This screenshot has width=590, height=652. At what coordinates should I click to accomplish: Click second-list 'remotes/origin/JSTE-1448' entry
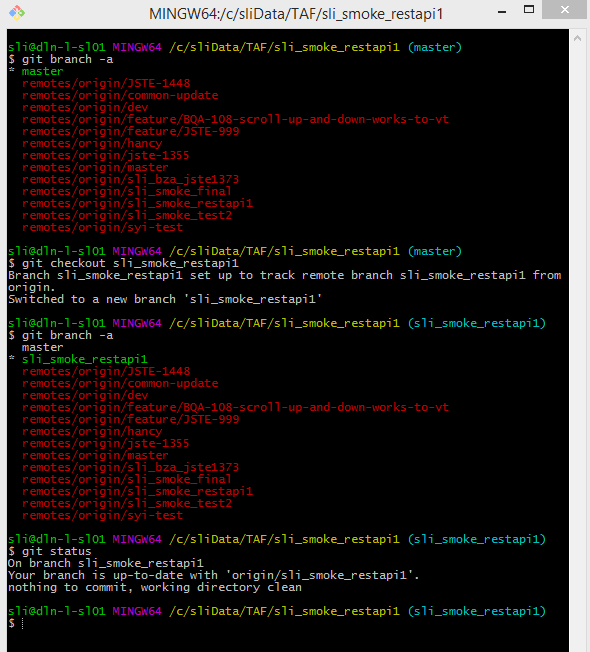coord(106,371)
